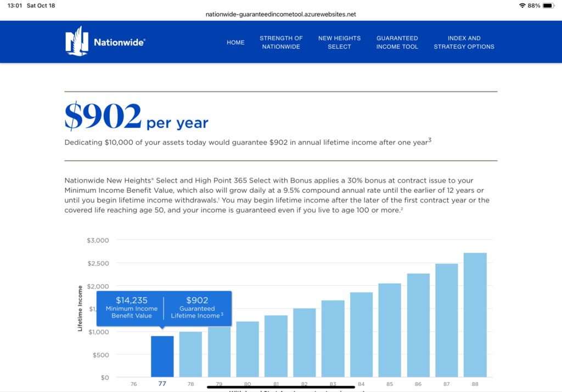Screen dimensions: 562x392
Task: Click the age 82 income bar
Action: [304, 343]
